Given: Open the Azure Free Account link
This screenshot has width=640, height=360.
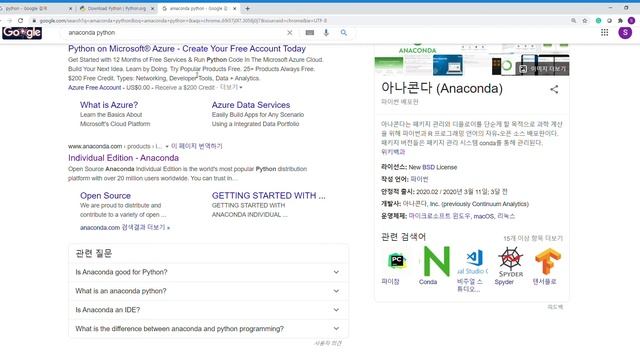Looking at the screenshot, I should (x=95, y=87).
